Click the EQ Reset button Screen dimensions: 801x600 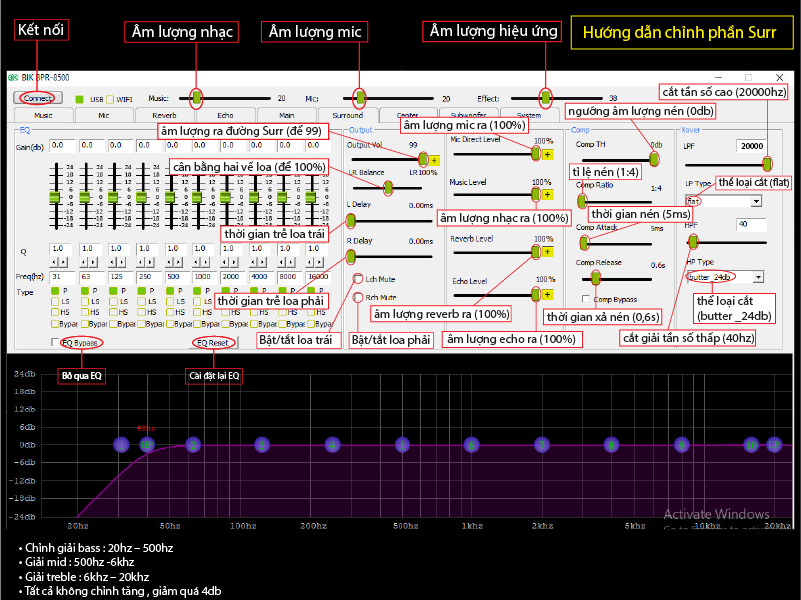[x=213, y=343]
